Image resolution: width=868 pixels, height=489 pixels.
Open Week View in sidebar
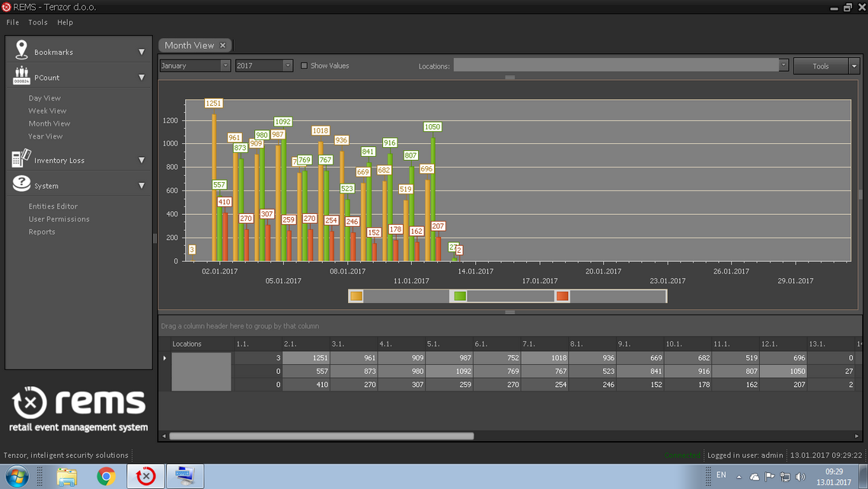pos(48,110)
